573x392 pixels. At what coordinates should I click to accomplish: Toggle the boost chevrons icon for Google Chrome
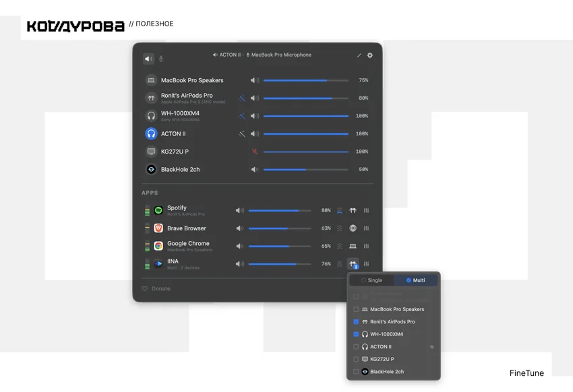tap(340, 246)
